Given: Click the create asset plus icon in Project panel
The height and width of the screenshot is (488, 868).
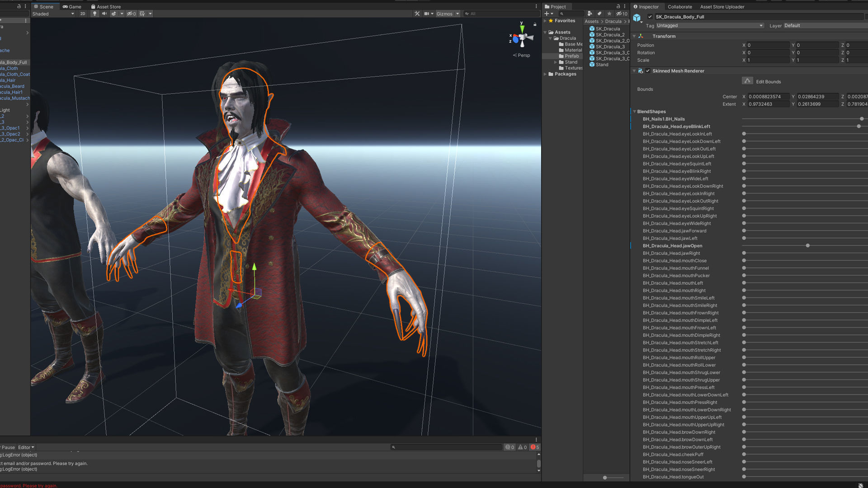Looking at the screenshot, I should click(547, 14).
